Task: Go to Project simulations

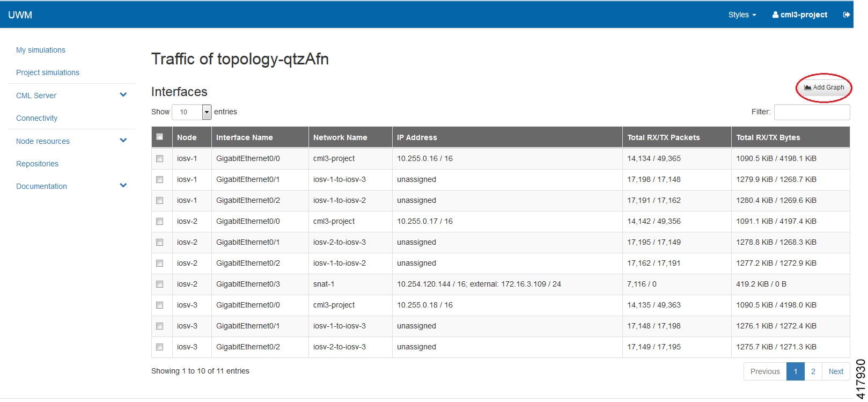Action: click(x=48, y=72)
